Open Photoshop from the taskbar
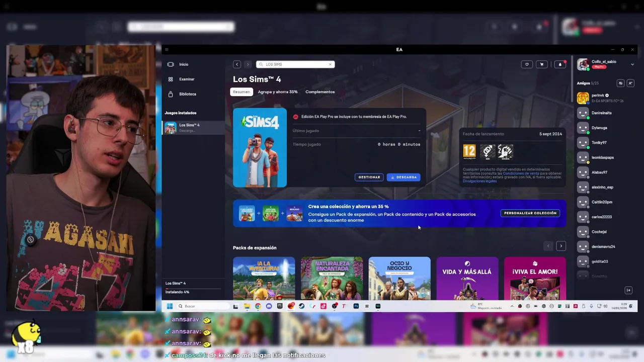 356,306
